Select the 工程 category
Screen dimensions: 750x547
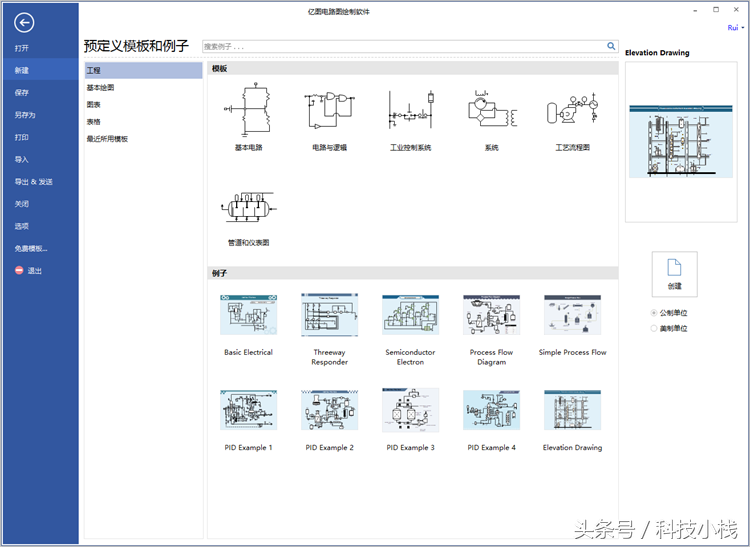(x=143, y=70)
